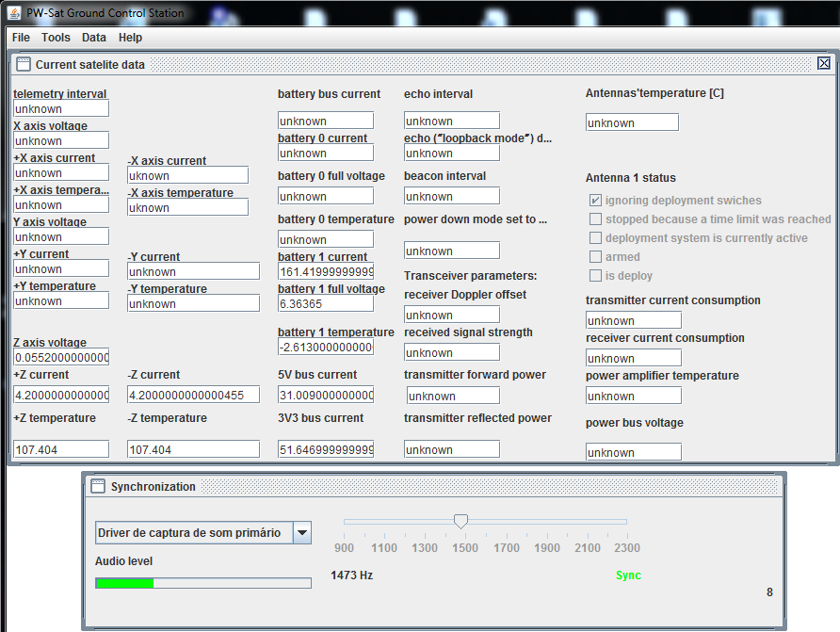Click the green Sync status text
This screenshot has height=632, width=840.
coord(628,575)
